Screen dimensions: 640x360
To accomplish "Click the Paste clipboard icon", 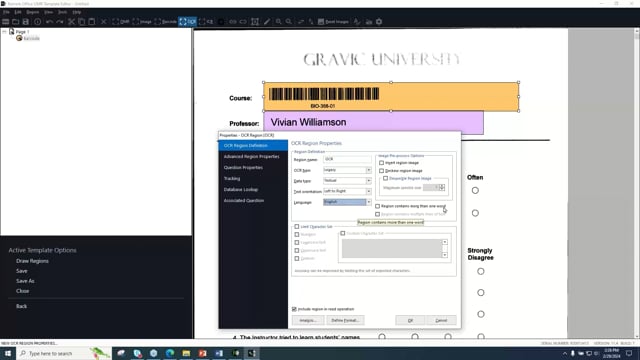I will click(92, 22).
